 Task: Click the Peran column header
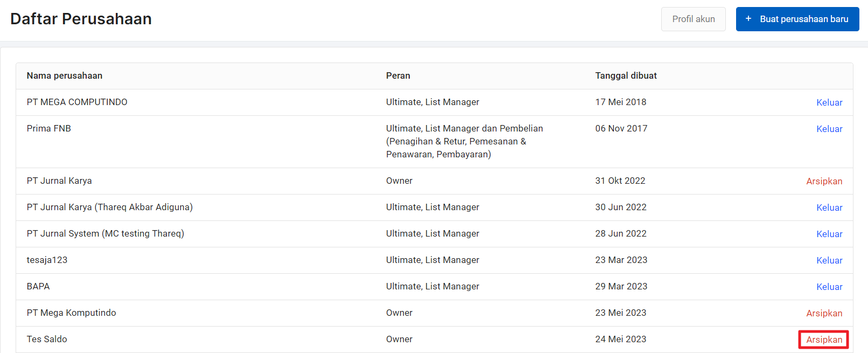[398, 75]
